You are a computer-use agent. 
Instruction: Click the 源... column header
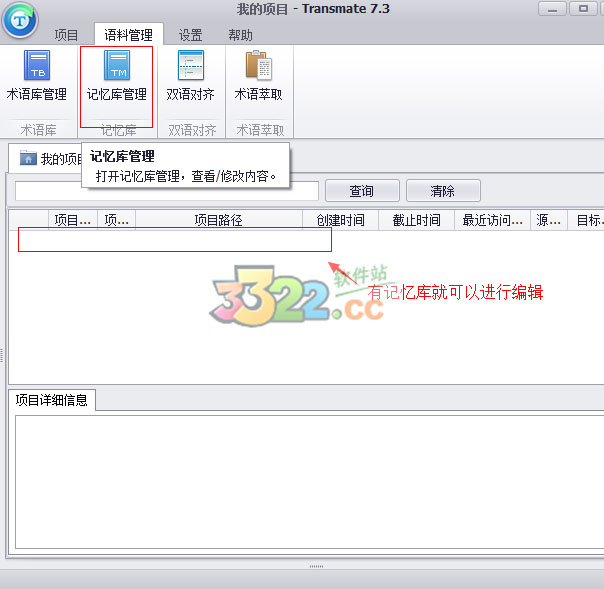tap(549, 220)
